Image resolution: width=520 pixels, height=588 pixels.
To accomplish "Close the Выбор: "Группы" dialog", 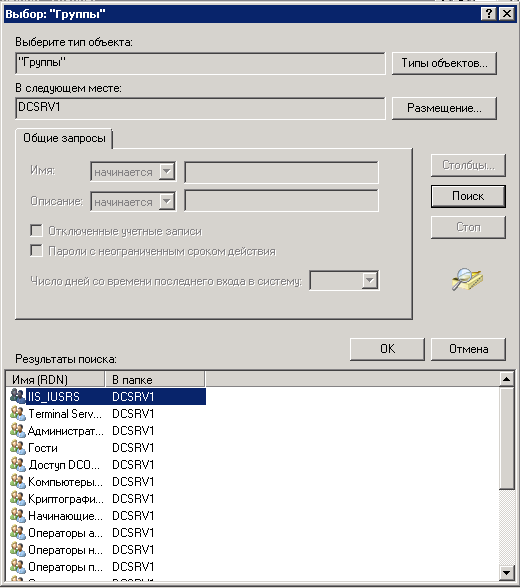I will 507,14.
